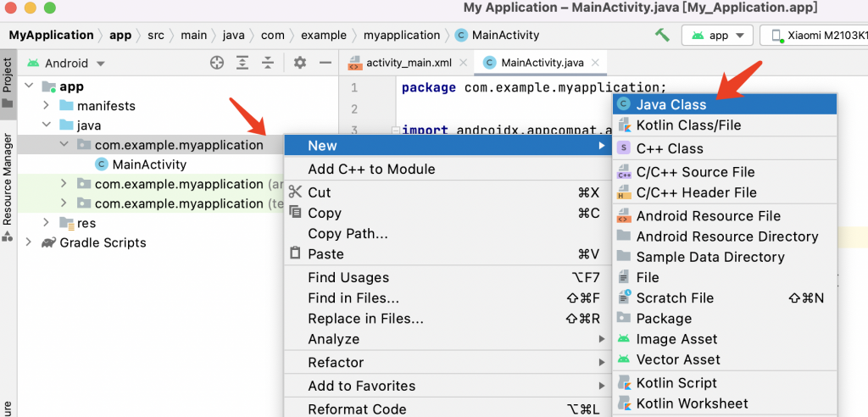Hide the Project panel with minus icon

(325, 63)
